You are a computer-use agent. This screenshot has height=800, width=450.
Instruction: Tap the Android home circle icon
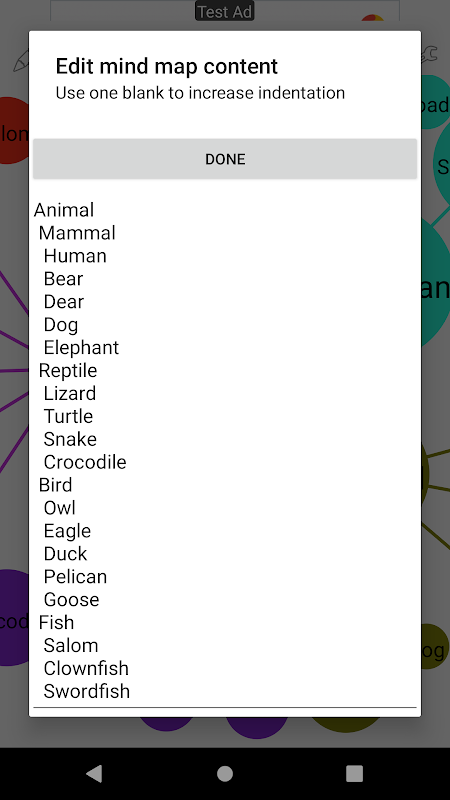[x=225, y=773]
